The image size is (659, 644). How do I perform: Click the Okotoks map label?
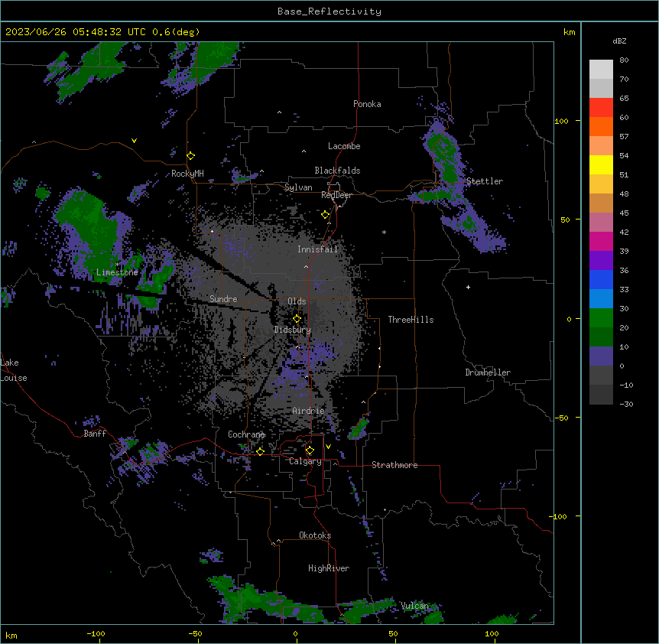coord(315,535)
